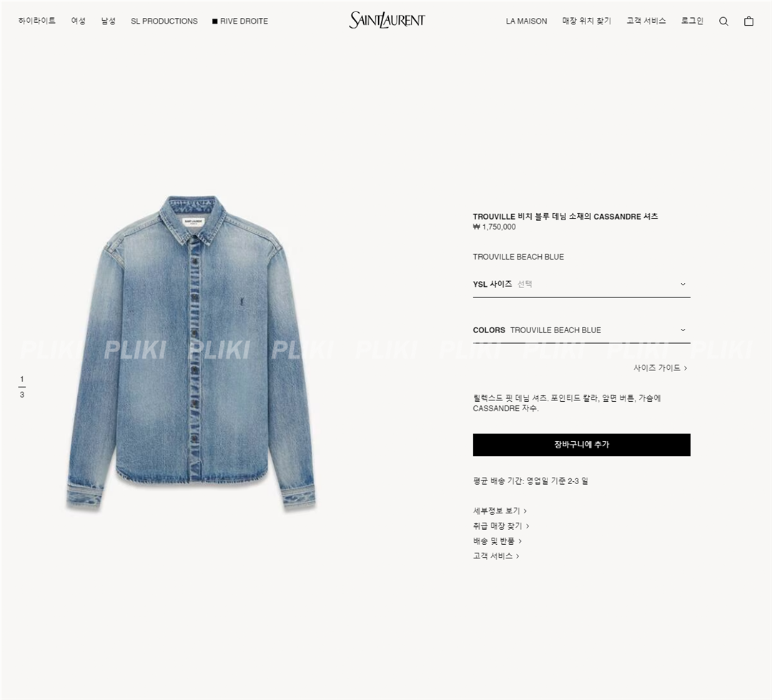
Task: Open the SL PRODUCTIONS menu
Action: click(x=164, y=21)
